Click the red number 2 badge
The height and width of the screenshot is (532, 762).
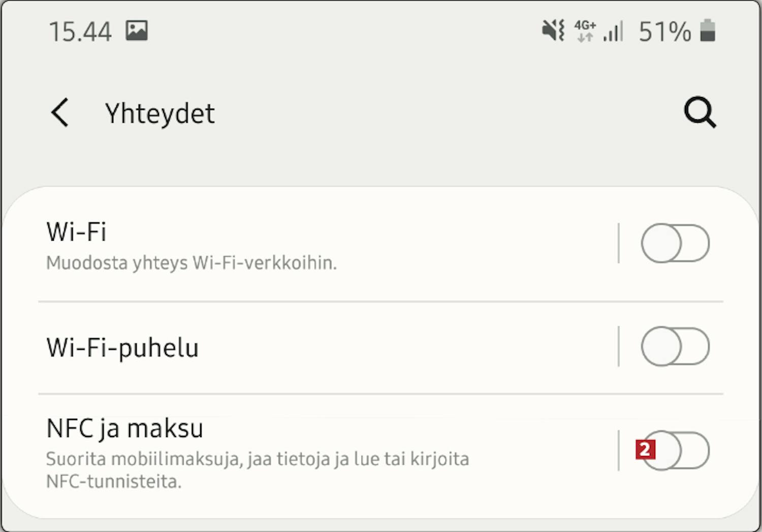point(645,449)
